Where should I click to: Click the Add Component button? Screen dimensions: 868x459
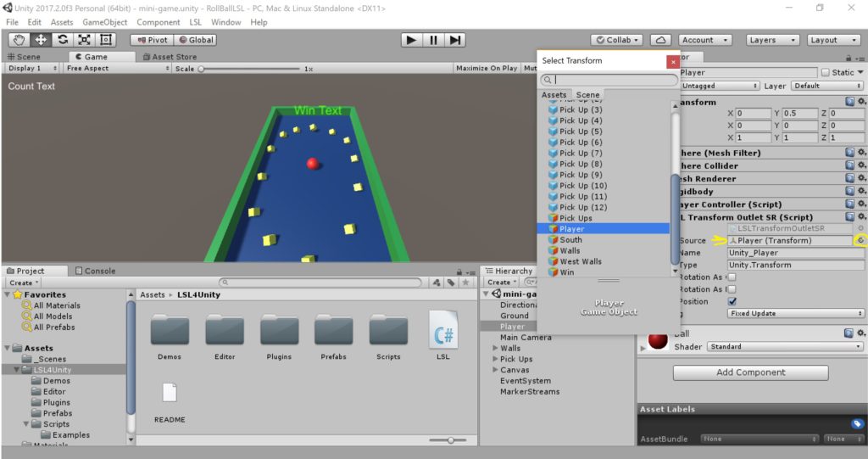[x=751, y=372]
